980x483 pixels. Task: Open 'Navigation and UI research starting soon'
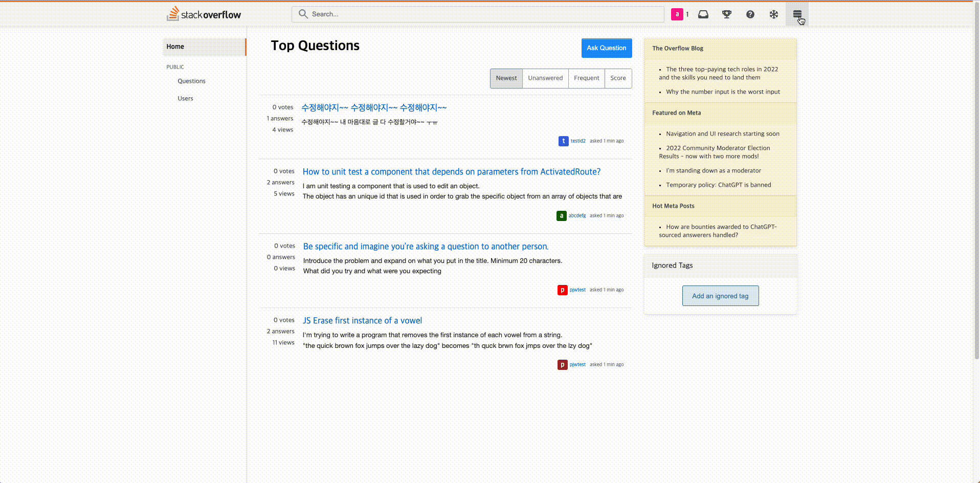(x=723, y=134)
